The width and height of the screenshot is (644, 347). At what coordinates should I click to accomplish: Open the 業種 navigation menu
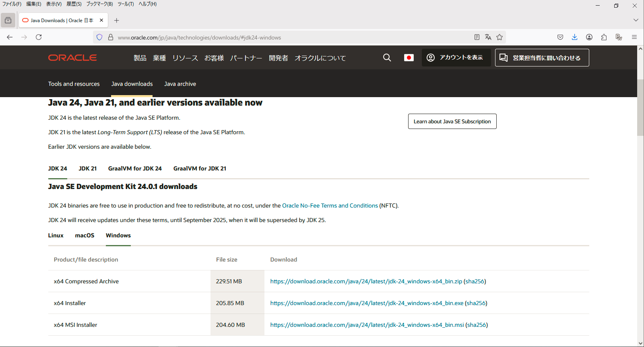pyautogui.click(x=159, y=58)
